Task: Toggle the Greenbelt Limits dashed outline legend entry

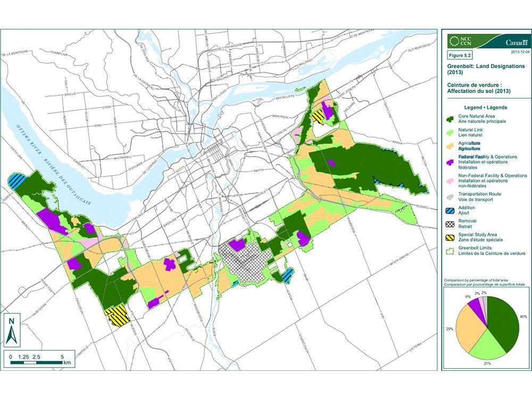Action: tap(450, 251)
